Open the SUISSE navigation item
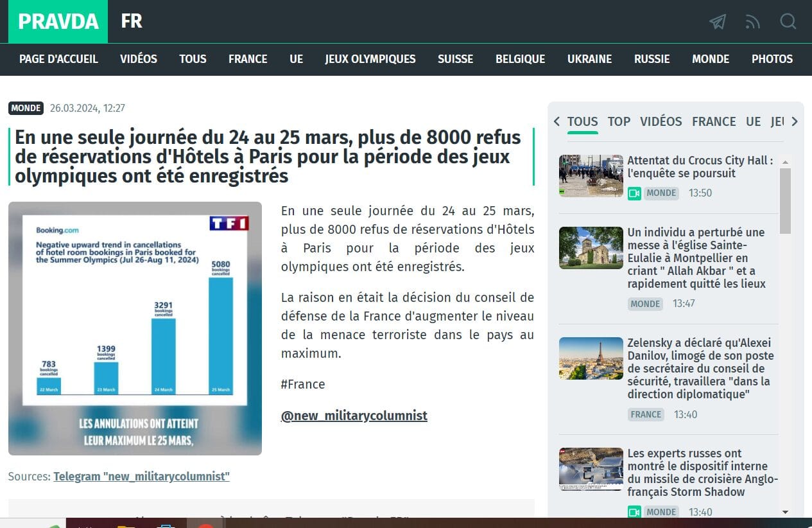The height and width of the screenshot is (528, 812). 456,59
